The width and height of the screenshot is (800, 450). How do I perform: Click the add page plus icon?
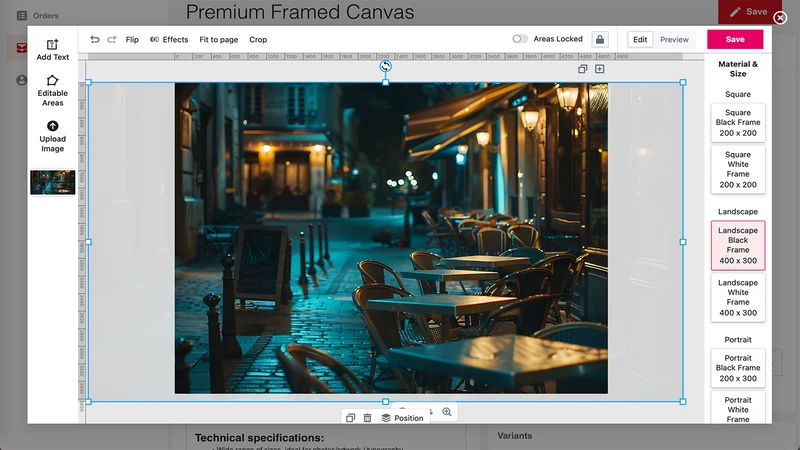599,69
